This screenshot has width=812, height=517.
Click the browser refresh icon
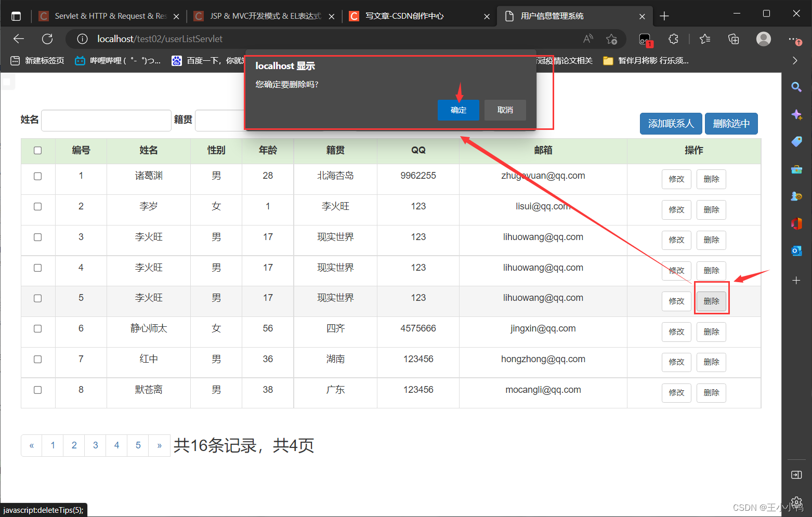coord(47,39)
